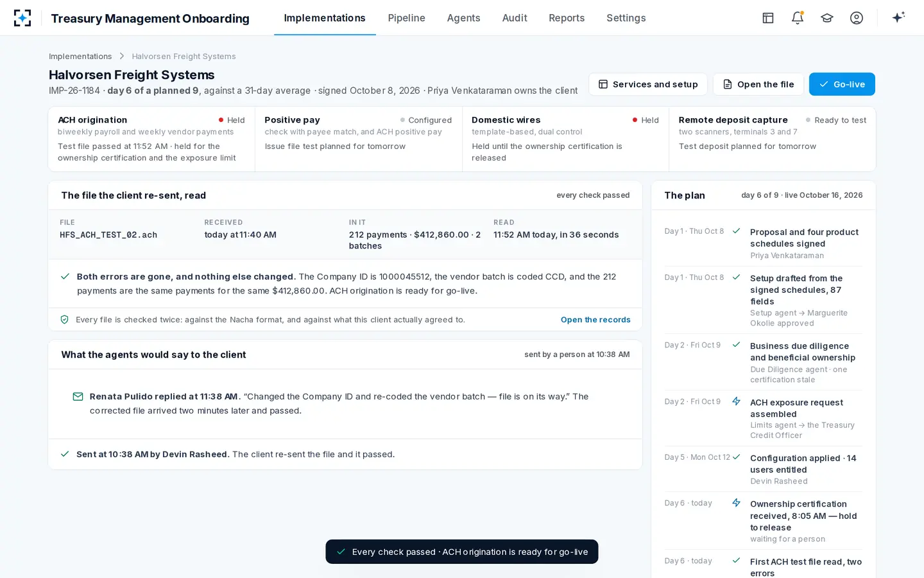The height and width of the screenshot is (578, 924).
Task: Click the envelope icon by Renata Pulido's reply
Action: (x=78, y=397)
